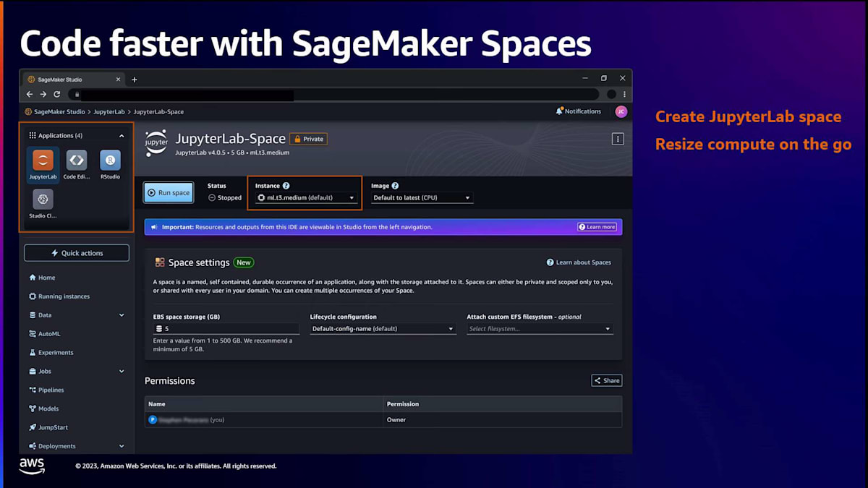This screenshot has height=488, width=868.
Task: Click the Image help info icon
Action: [395, 186]
